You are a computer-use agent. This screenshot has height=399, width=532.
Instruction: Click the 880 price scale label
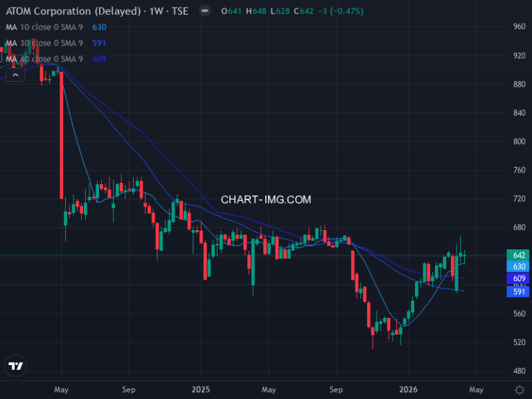coord(519,84)
